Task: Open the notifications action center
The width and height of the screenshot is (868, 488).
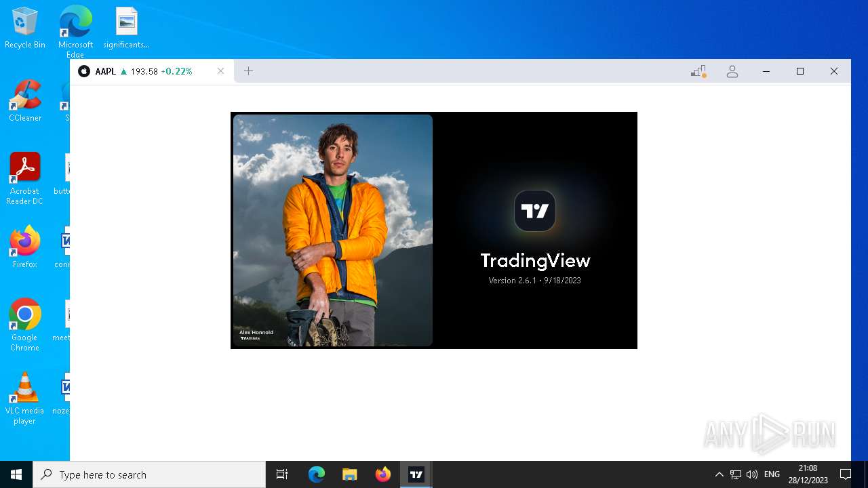Action: coord(846,474)
